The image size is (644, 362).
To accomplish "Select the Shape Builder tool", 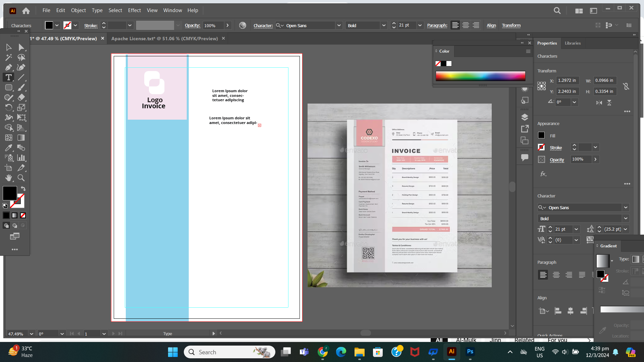I will [x=9, y=128].
